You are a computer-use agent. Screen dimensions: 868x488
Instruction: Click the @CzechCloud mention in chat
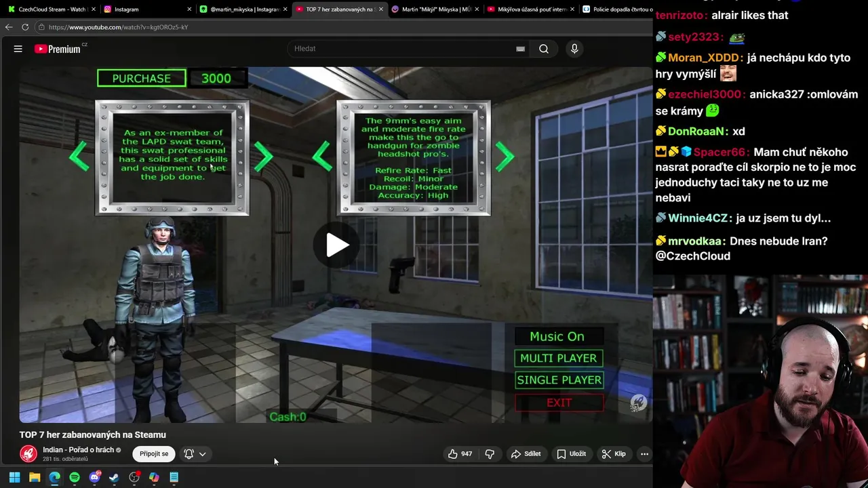pyautogui.click(x=693, y=256)
